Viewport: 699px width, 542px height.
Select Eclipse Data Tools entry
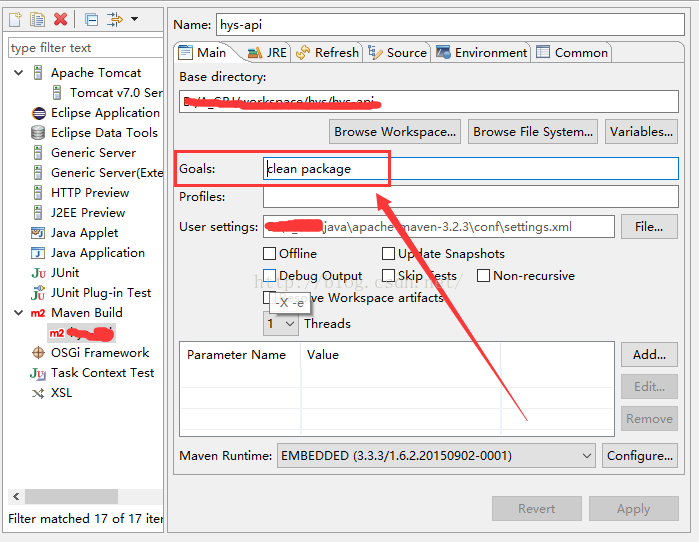[95, 133]
